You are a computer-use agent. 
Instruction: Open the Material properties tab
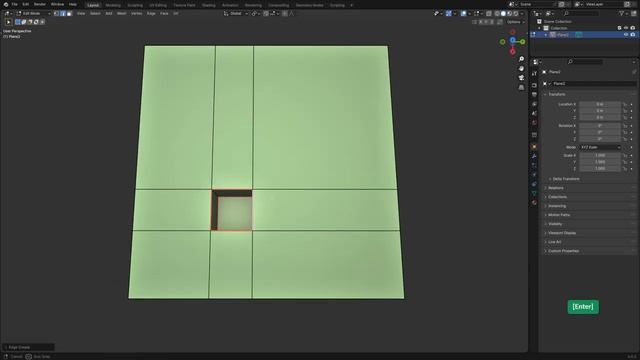pos(534,203)
